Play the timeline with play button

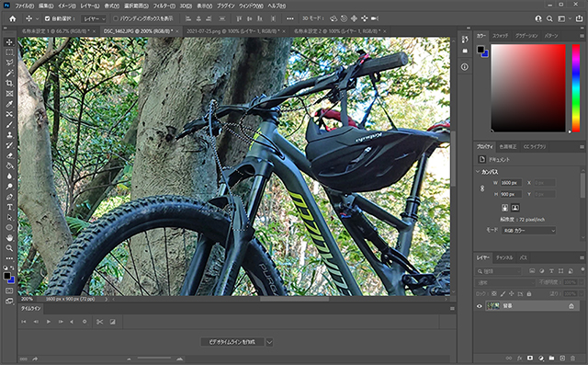pyautogui.click(x=49, y=322)
